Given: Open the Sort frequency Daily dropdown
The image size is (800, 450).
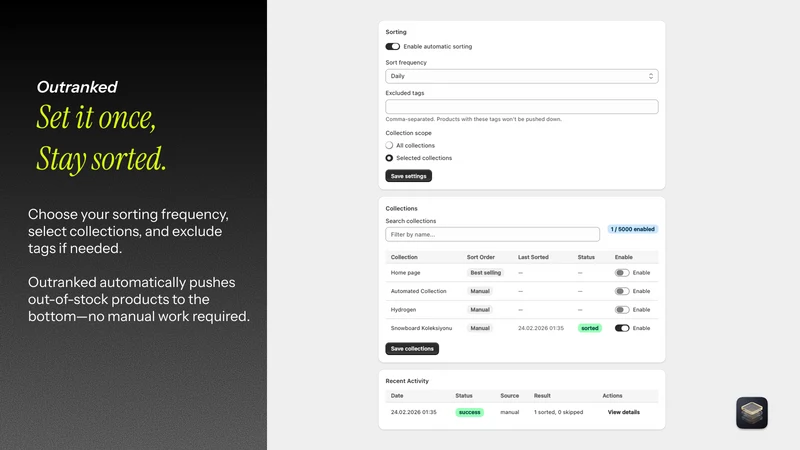Looking at the screenshot, I should (x=521, y=76).
